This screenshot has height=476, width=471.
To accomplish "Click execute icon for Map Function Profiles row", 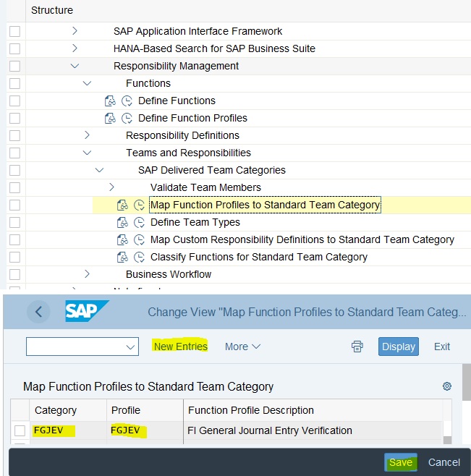I will coord(139,205).
